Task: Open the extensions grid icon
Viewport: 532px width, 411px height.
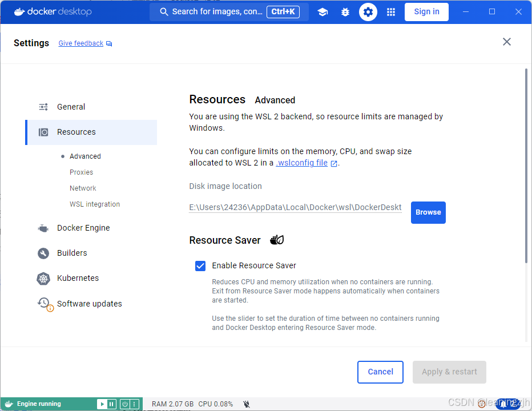Action: 391,12
